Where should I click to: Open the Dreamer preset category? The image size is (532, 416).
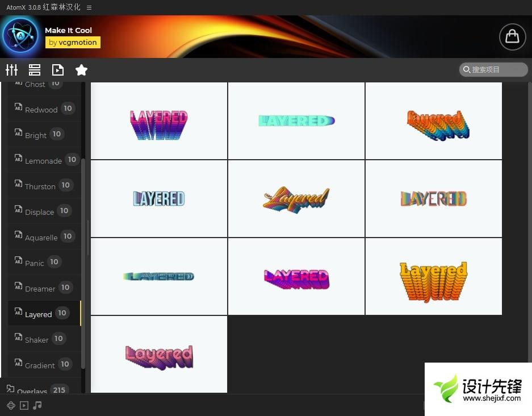[40, 288]
